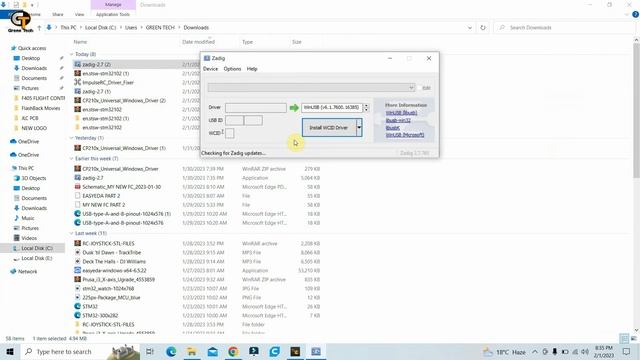Image resolution: width=640 pixels, height=360 pixels.
Task: Show hidden system tray icons
Action: [535, 351]
